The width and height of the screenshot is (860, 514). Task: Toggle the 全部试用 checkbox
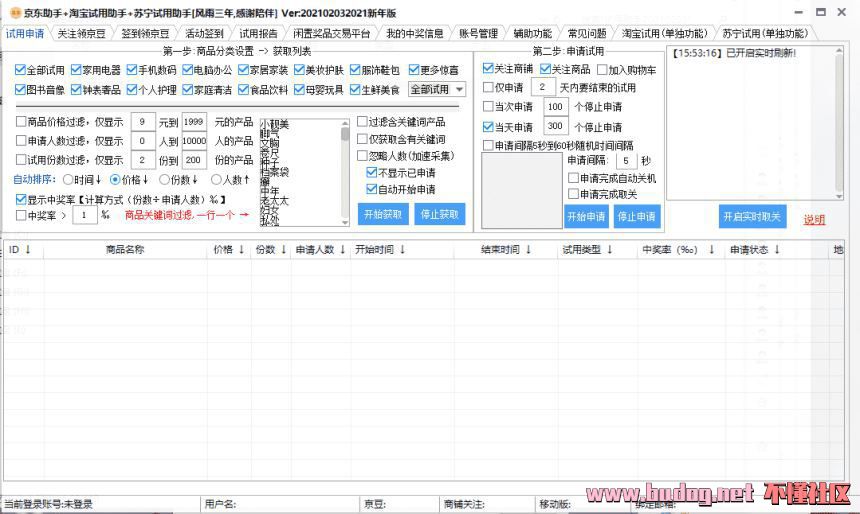21,71
